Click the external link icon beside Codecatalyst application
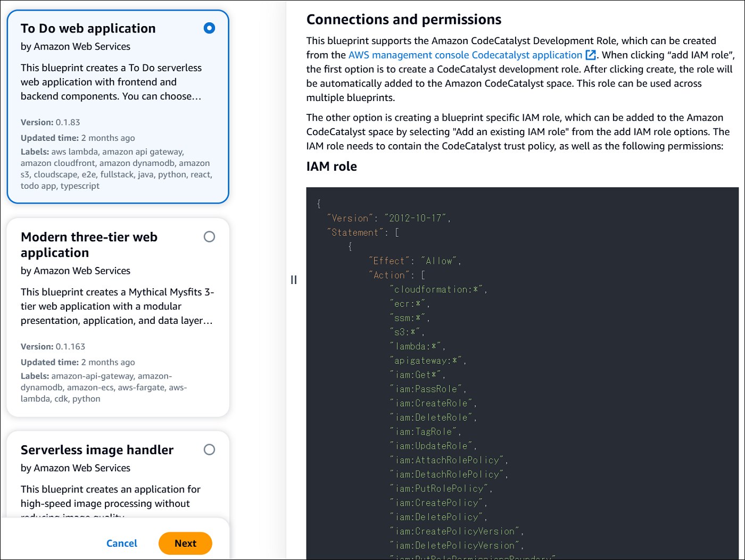The width and height of the screenshot is (745, 560). tap(590, 55)
